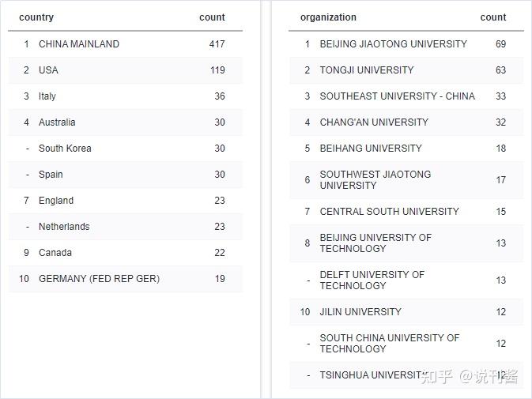Select the CHINA MAINLAND row
Viewport: 532px width, 399px height.
79,44
